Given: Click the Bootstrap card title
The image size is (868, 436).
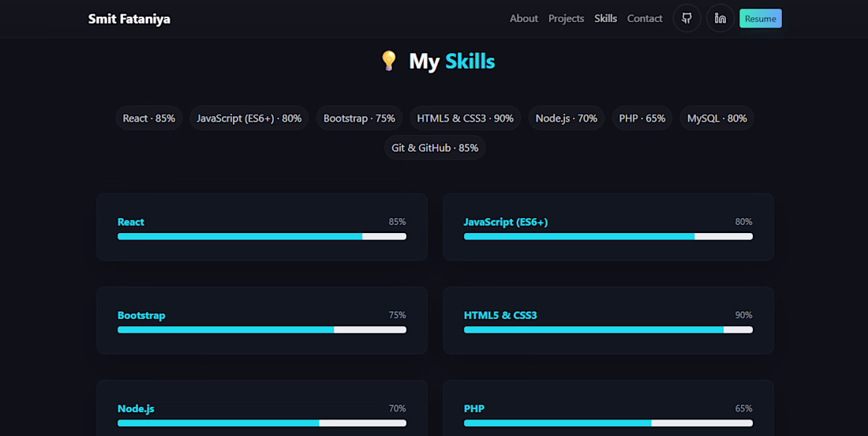Looking at the screenshot, I should (x=141, y=315).
